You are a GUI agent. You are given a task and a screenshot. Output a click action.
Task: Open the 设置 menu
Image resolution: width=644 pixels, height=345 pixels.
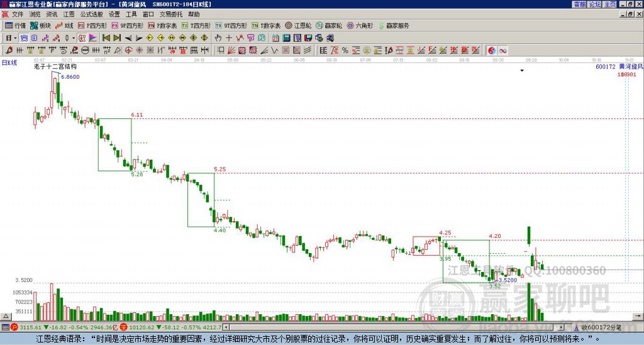click(114, 14)
